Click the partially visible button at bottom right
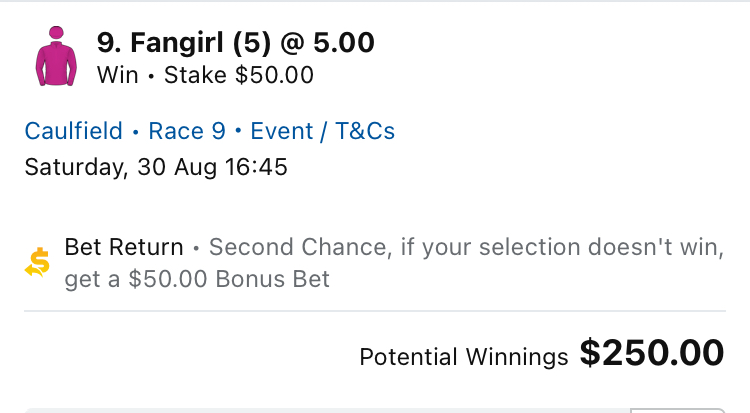 [x=678, y=411]
